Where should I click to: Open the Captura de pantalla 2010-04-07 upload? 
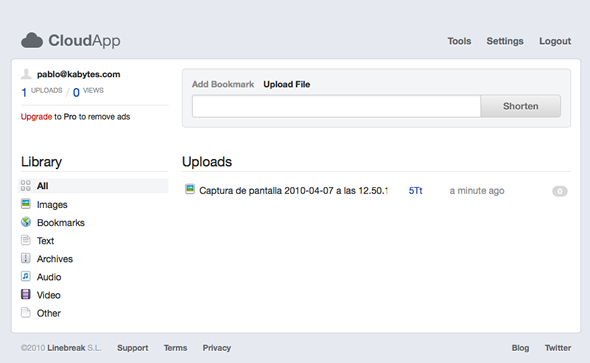tap(293, 191)
